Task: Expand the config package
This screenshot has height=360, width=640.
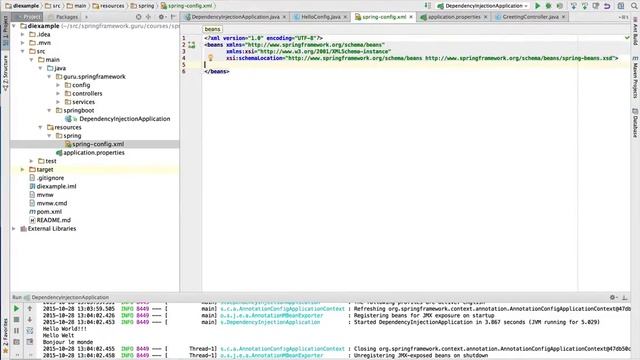Action: (x=58, y=85)
